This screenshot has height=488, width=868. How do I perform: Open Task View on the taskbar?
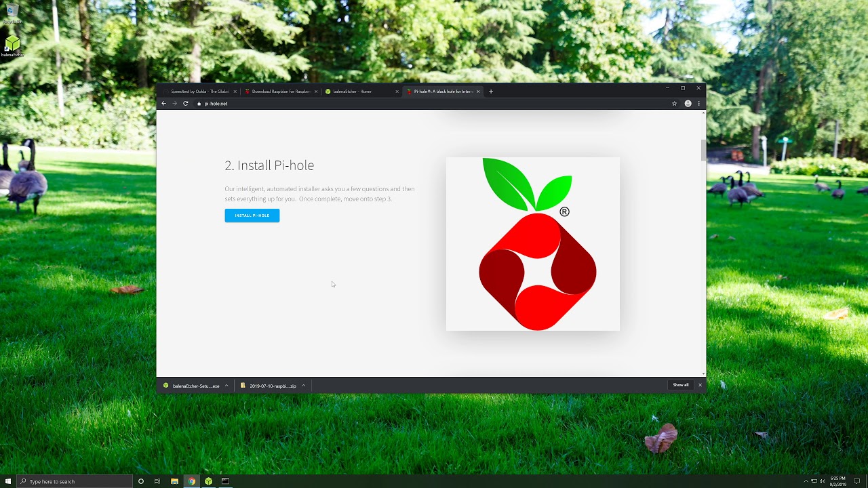pyautogui.click(x=157, y=481)
